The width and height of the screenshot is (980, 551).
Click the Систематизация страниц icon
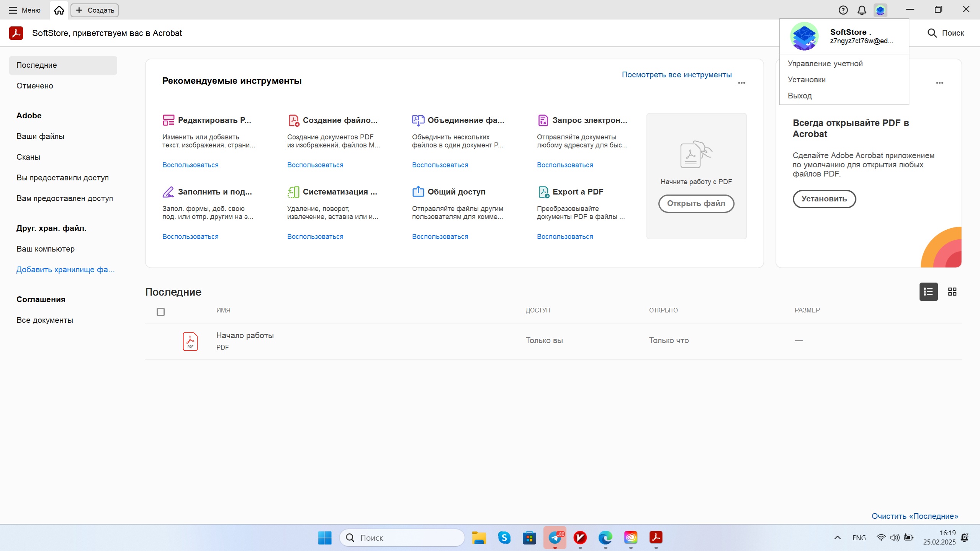pos(293,192)
